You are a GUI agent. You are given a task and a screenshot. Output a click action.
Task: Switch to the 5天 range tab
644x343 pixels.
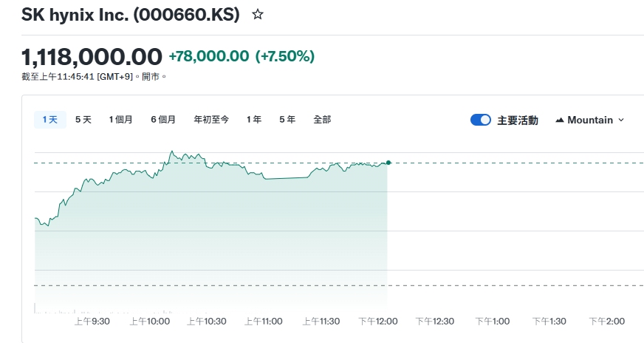[x=83, y=120]
